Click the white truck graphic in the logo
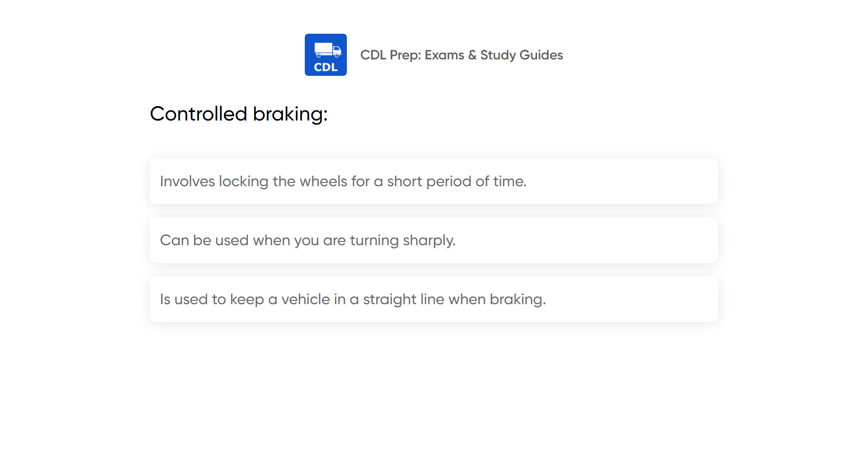868x455 pixels. pos(327,50)
